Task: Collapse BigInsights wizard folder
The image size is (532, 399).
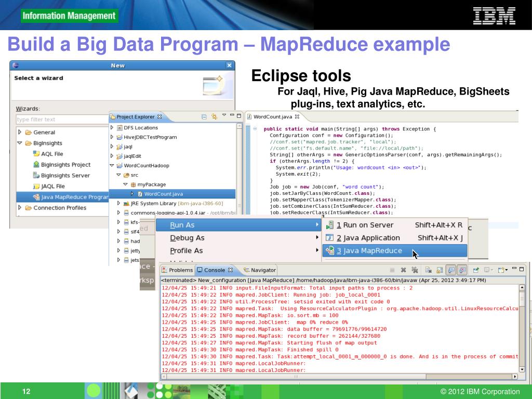Action: [x=20, y=143]
